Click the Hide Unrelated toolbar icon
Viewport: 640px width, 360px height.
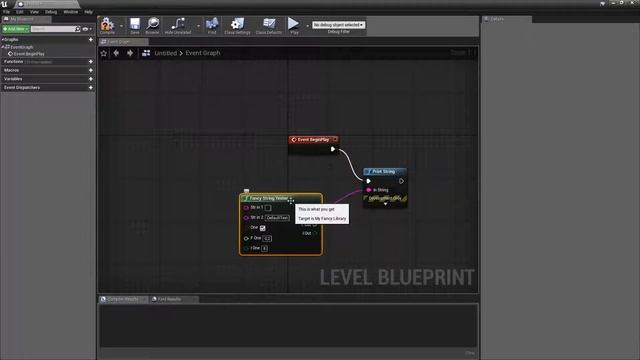178,25
